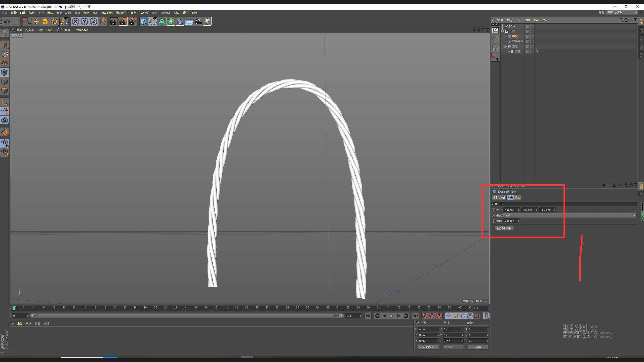Switch to the 衰减 attribute tab
644x362 pixels.
click(x=518, y=198)
